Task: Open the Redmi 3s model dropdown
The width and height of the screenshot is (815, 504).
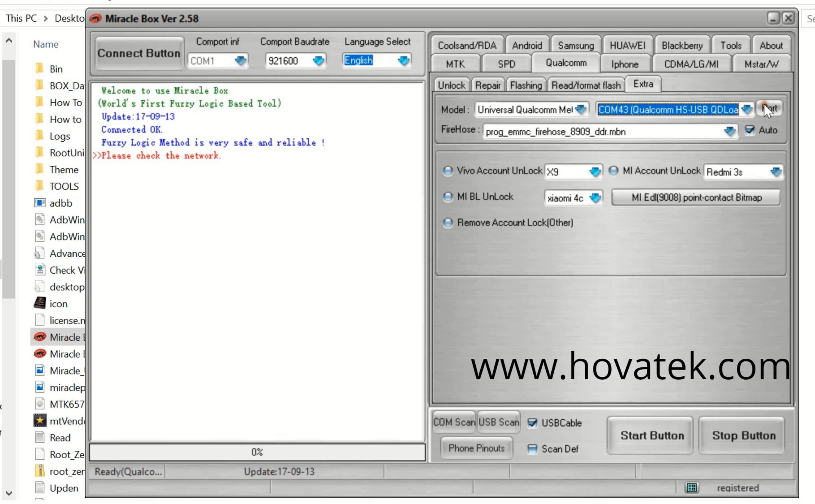Action: (776, 172)
